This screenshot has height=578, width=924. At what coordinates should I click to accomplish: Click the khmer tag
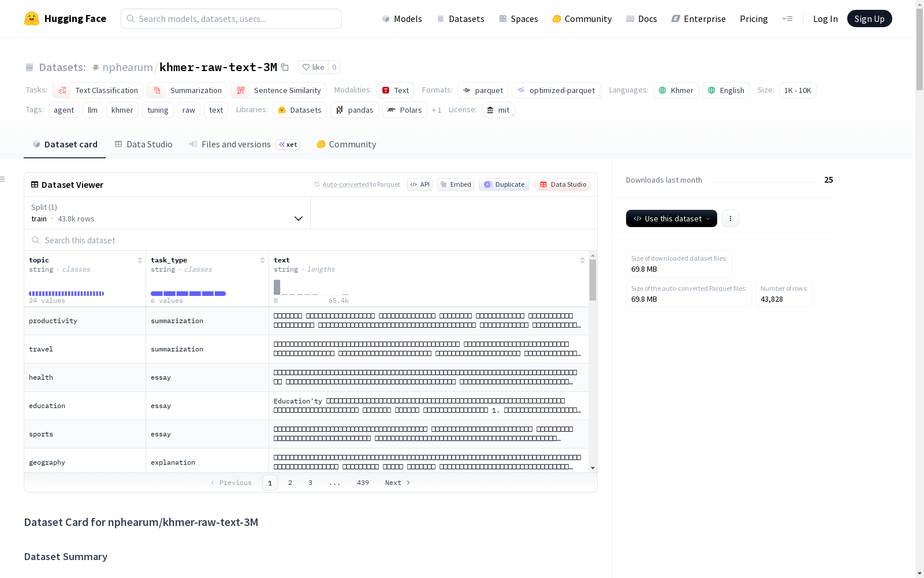pos(122,110)
